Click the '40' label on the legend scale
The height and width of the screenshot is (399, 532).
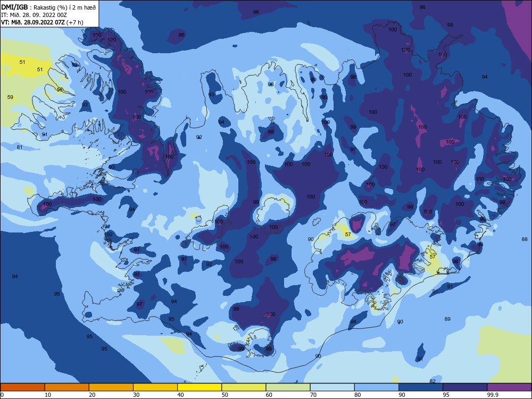point(180,395)
